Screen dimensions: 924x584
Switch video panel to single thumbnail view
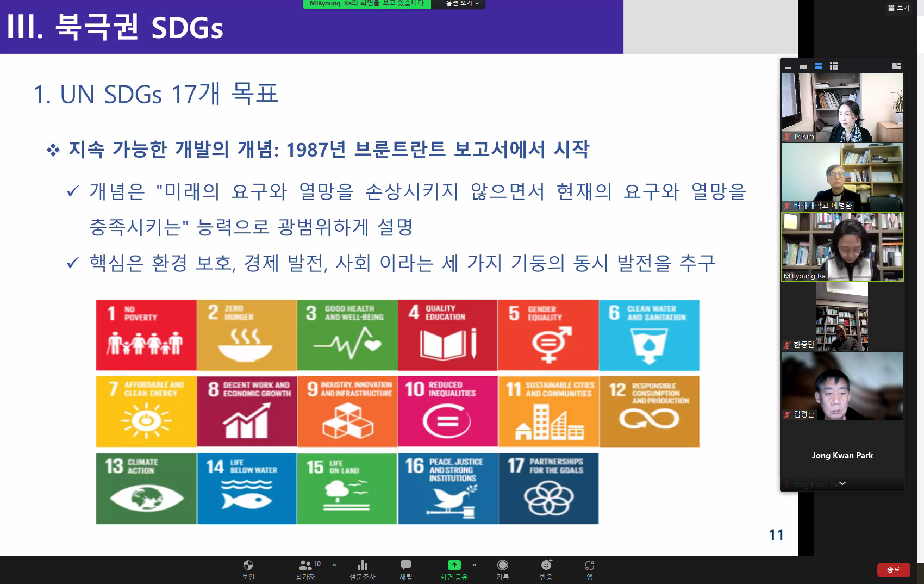coord(803,66)
